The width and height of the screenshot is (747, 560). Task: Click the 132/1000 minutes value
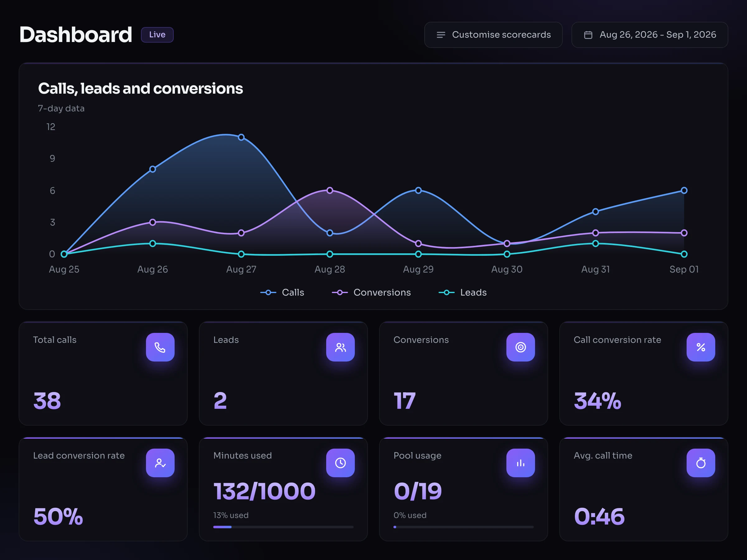pos(265,491)
